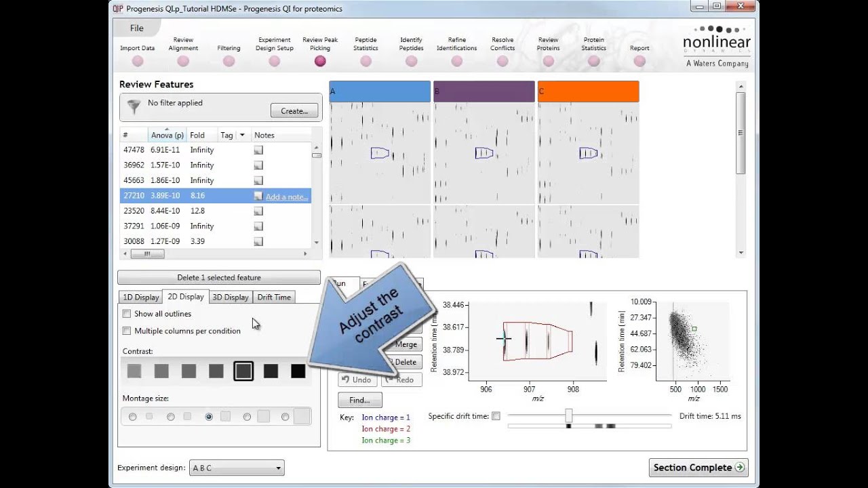Click note icon for feature 47478

pos(258,150)
